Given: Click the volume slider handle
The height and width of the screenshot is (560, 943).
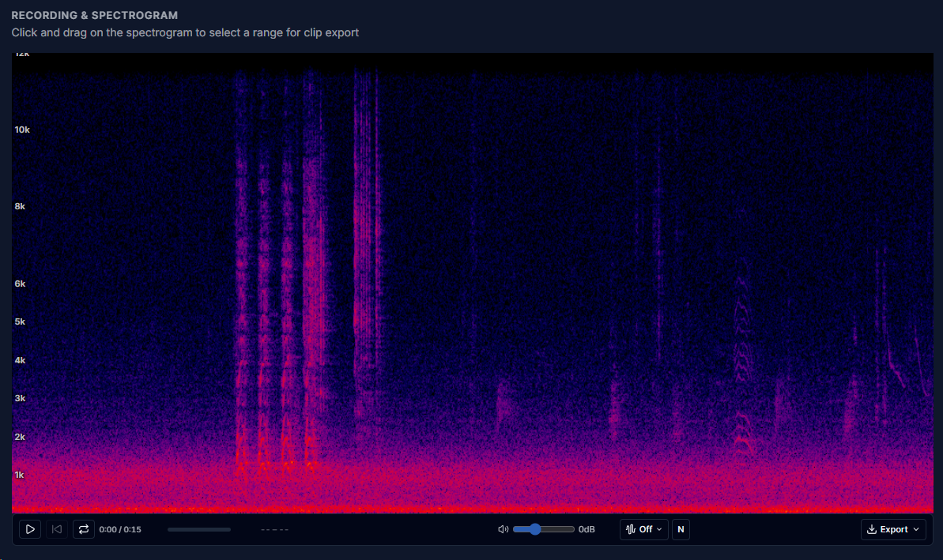Looking at the screenshot, I should (535, 529).
